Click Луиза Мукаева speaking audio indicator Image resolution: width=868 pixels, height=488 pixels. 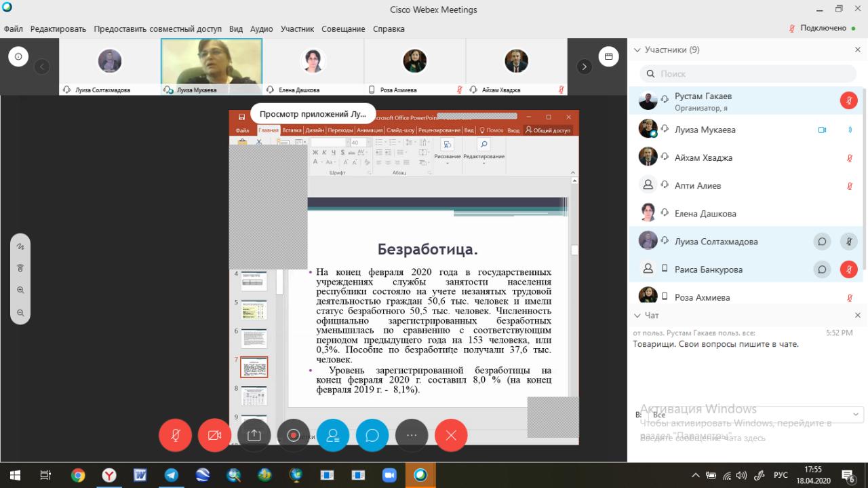pyautogui.click(x=850, y=130)
